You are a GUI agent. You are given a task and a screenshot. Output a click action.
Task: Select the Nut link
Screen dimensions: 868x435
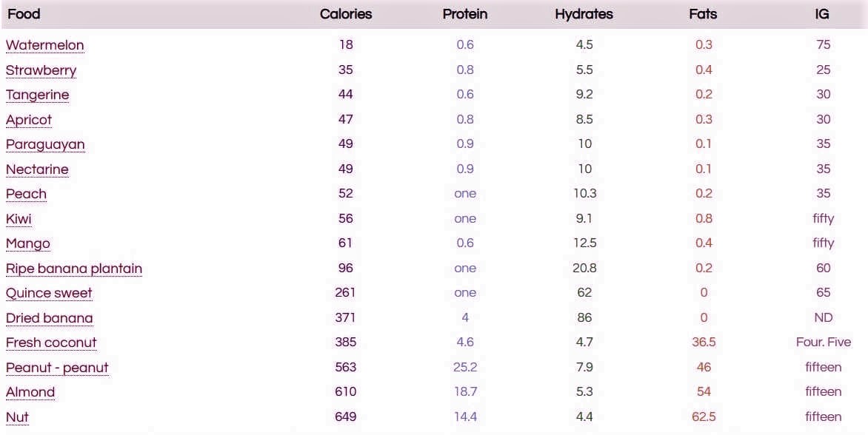click(x=17, y=417)
